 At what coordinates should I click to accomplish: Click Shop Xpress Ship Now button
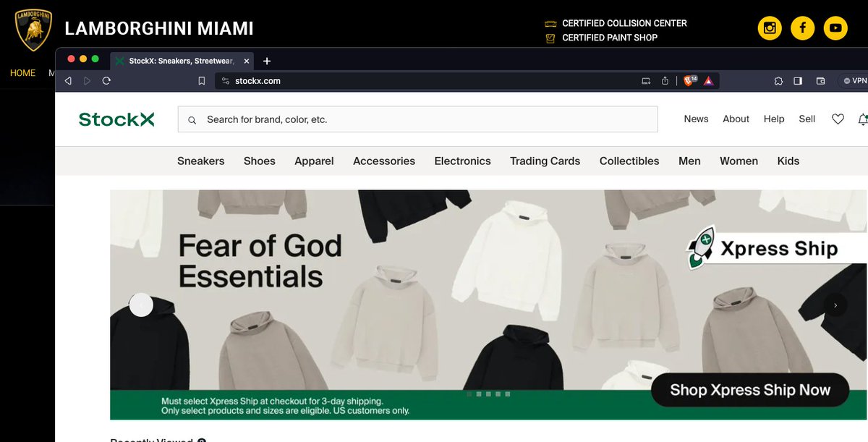[750, 390]
